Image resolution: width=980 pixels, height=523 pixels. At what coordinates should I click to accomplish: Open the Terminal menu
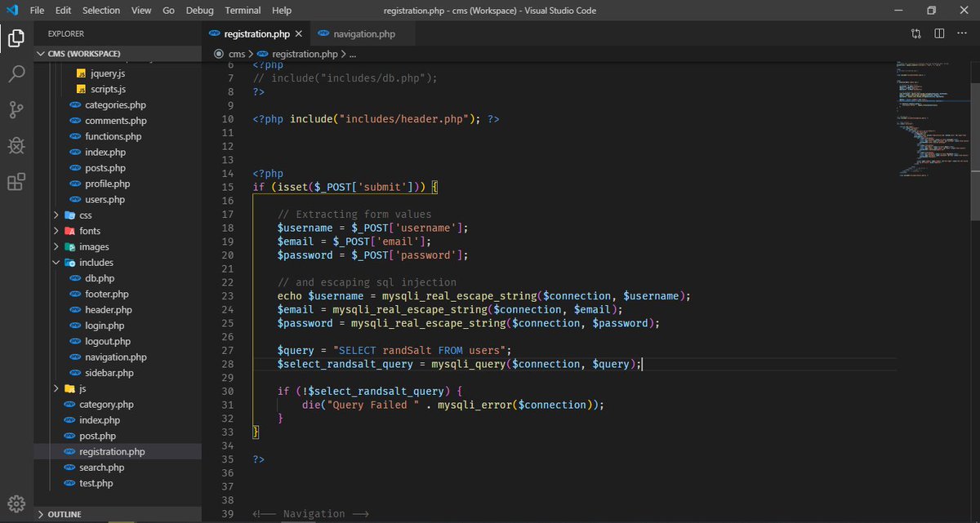tap(242, 11)
